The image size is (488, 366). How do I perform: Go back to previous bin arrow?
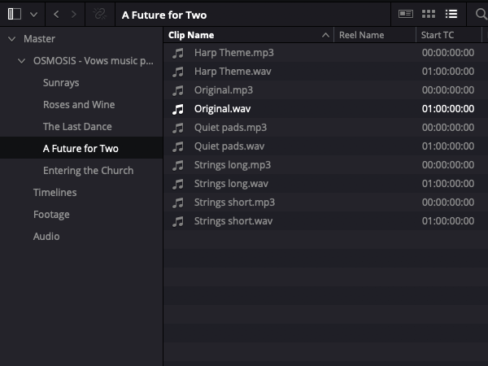(x=56, y=14)
